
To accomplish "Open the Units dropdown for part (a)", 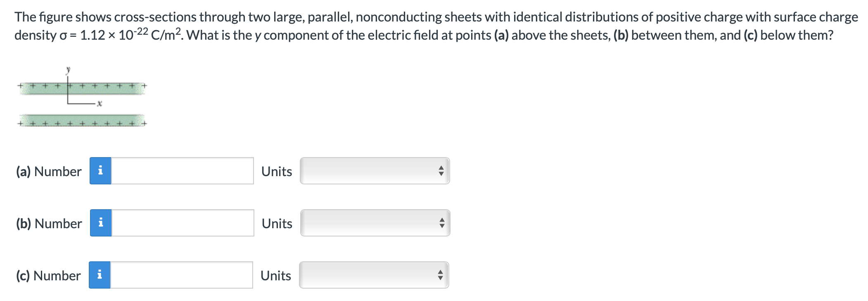I will (x=374, y=171).
